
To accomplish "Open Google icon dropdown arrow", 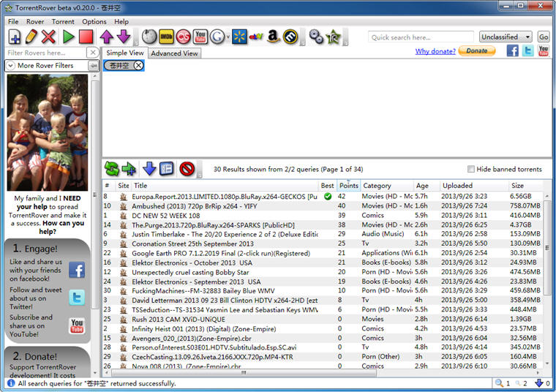I will point(228,37).
